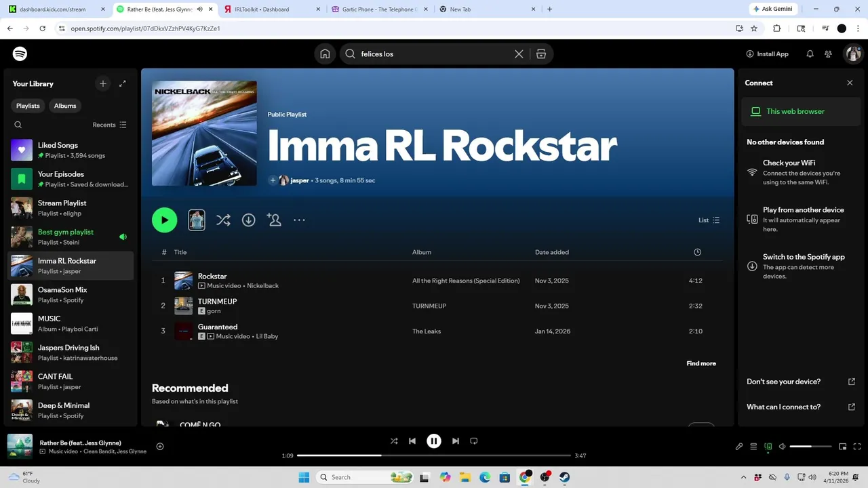Screen dimensions: 868x488
Task: Open the Nickelback artist link
Action: (x=262, y=285)
